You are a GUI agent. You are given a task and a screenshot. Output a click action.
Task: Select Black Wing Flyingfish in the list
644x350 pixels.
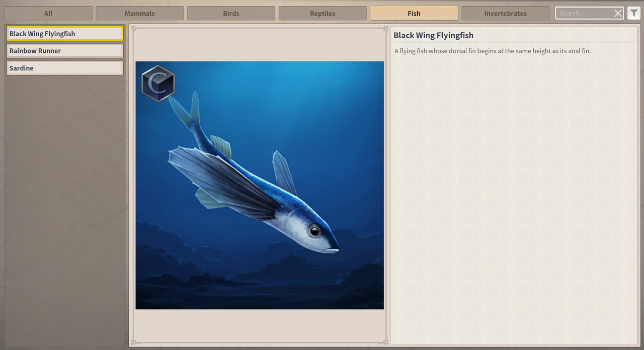[x=64, y=34]
